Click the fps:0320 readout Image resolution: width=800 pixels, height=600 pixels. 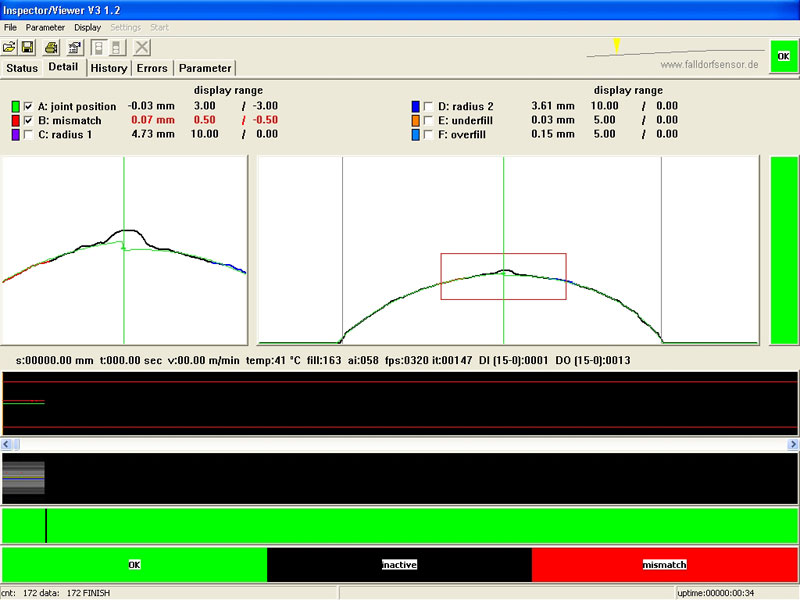[x=407, y=361]
